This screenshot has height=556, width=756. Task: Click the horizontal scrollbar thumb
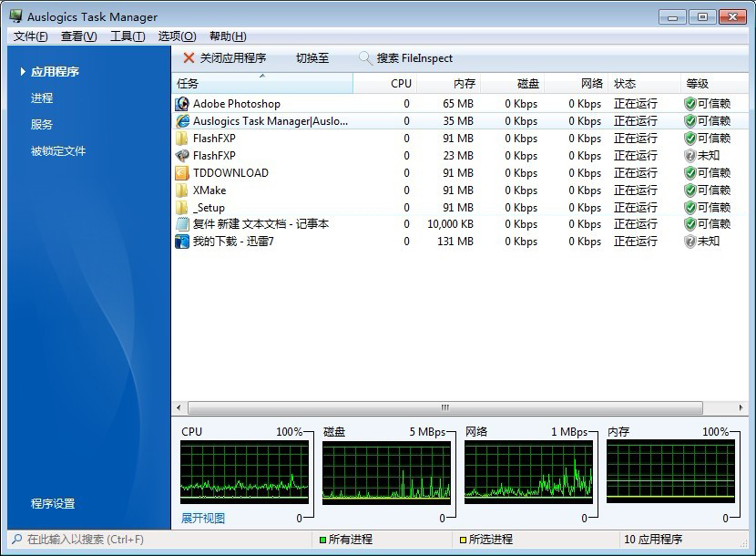[444, 408]
